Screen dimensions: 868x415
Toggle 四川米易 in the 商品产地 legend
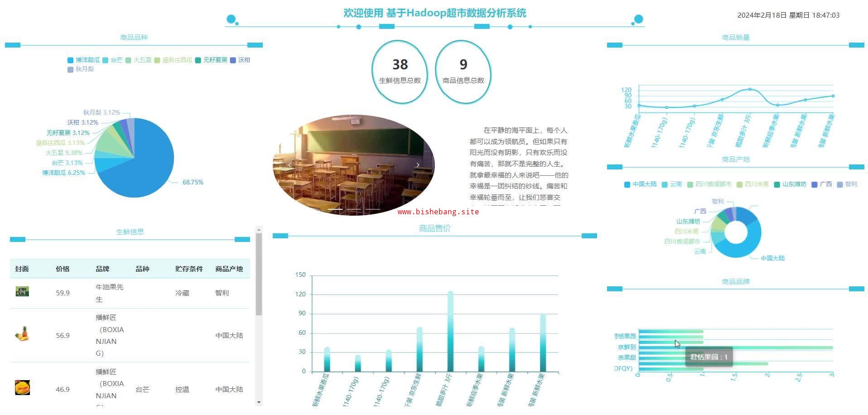752,184
